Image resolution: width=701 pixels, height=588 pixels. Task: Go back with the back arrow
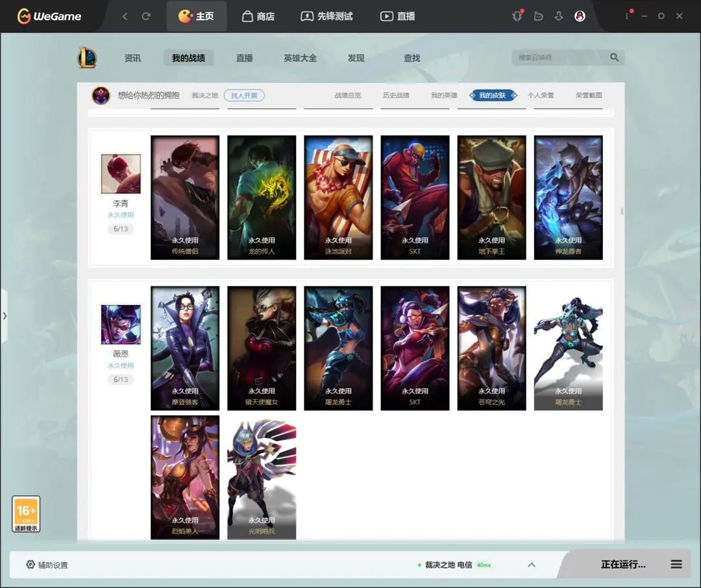coord(125,16)
